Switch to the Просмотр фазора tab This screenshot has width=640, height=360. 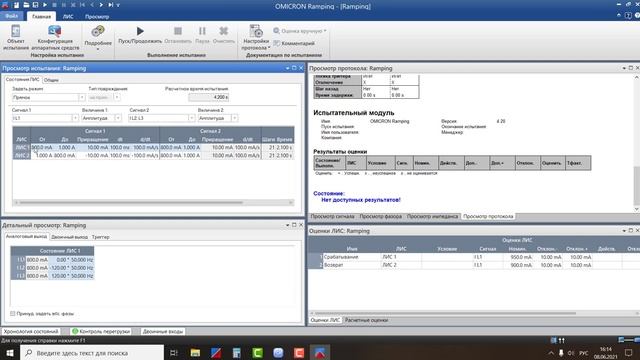(x=380, y=216)
